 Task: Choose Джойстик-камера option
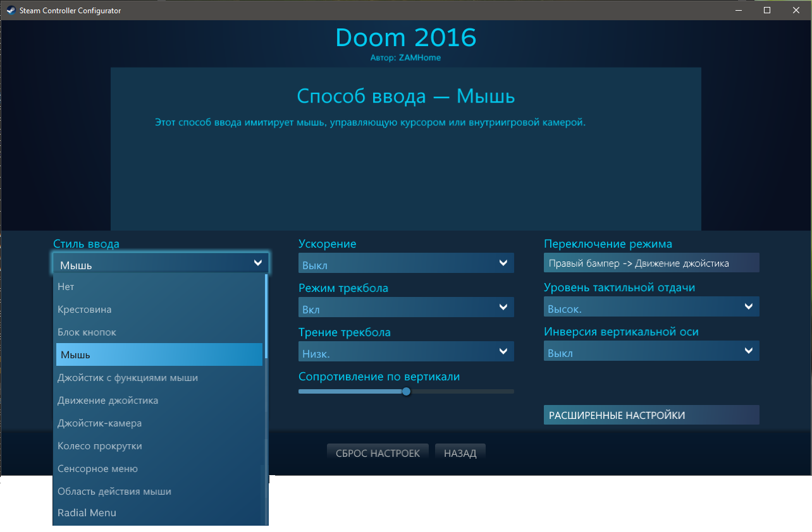tap(159, 423)
